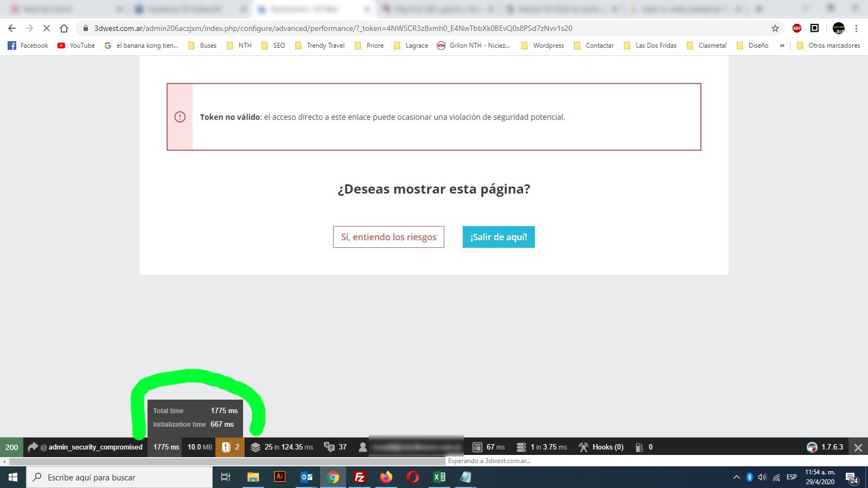Open the database queries panel (1 in 3.75 ms)
Screen dimensions: 868x488
[x=541, y=447]
